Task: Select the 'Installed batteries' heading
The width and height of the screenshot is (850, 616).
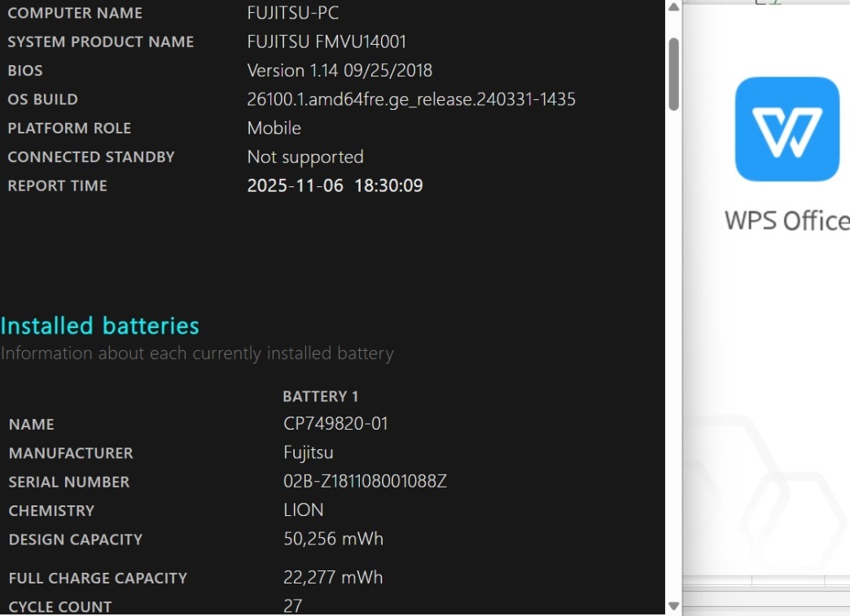Action: [x=100, y=325]
